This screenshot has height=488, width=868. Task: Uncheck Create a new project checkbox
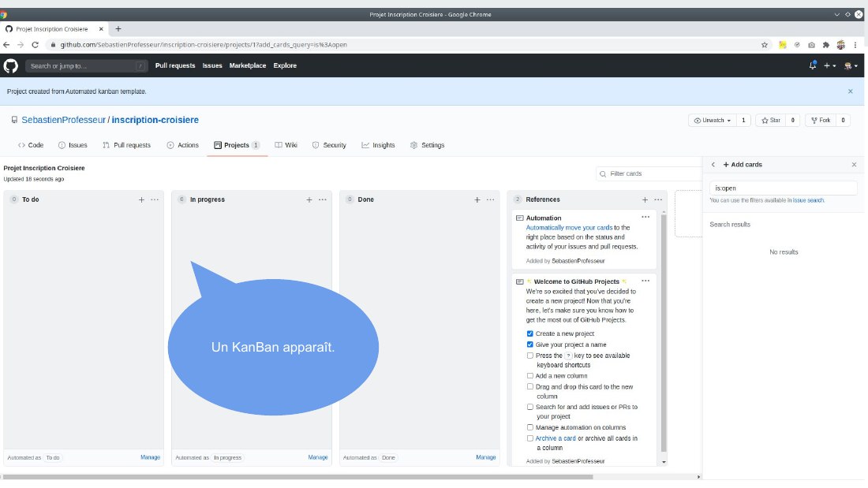[x=529, y=333]
